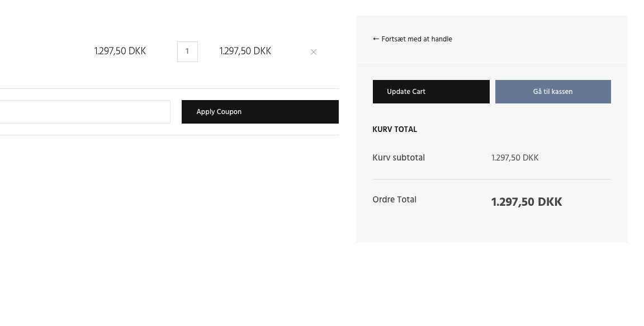Click the divider line beneath Apply Coupon
Screen dimensions: 644x326
click(x=168, y=135)
